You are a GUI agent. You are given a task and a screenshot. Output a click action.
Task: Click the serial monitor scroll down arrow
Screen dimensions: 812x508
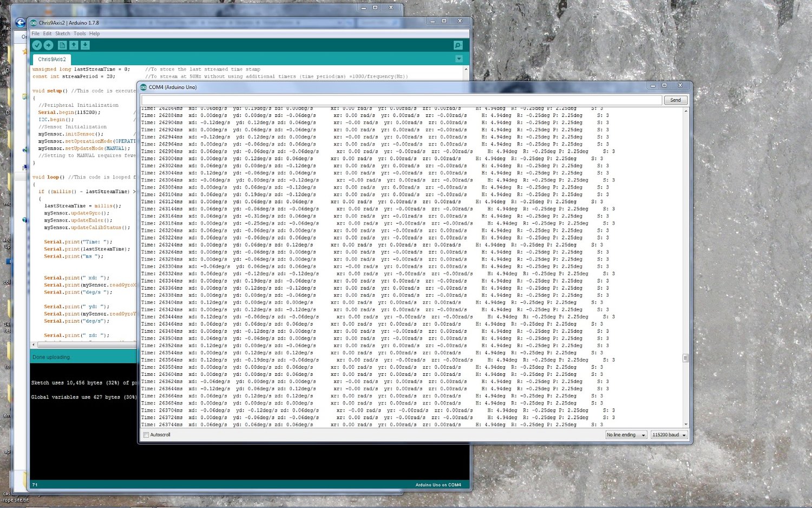coord(686,425)
